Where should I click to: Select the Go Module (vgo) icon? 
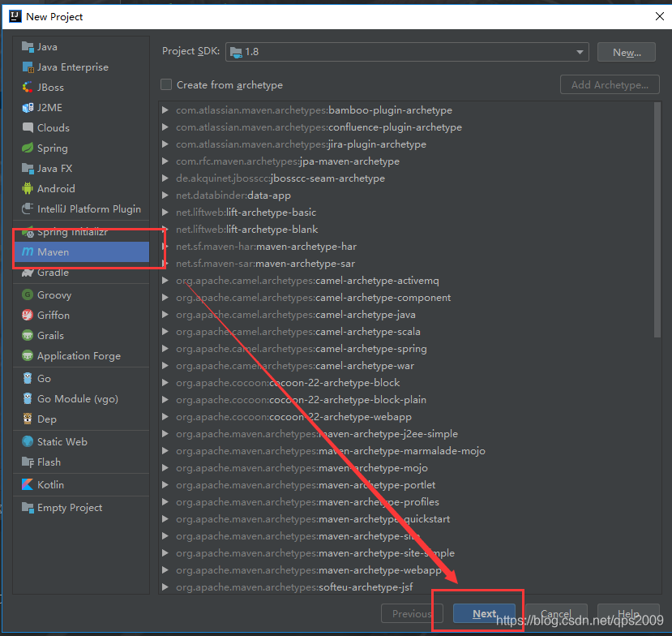28,398
